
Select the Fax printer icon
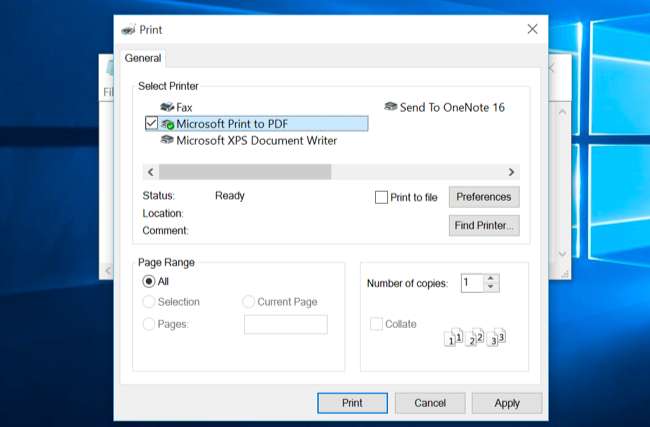click(167, 107)
